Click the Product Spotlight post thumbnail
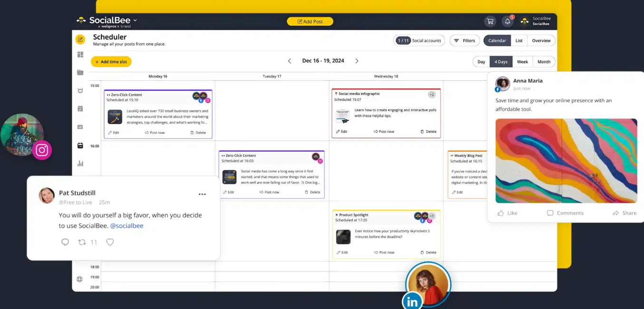 (x=343, y=237)
